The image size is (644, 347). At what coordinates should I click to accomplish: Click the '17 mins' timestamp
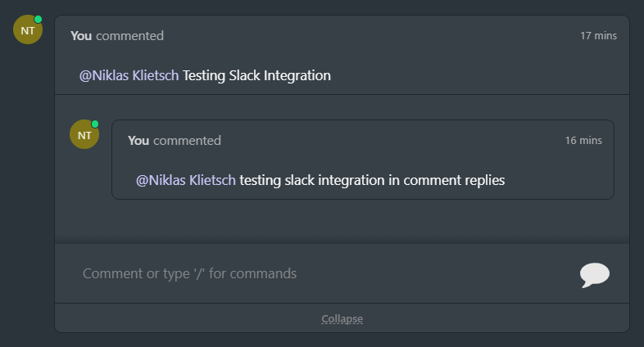click(x=598, y=36)
